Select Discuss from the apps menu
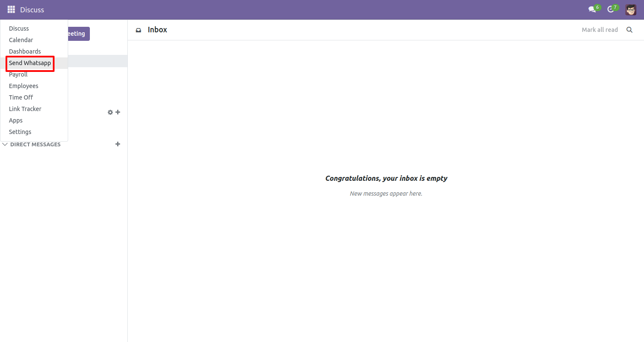This screenshot has width=644, height=342. 34,28
